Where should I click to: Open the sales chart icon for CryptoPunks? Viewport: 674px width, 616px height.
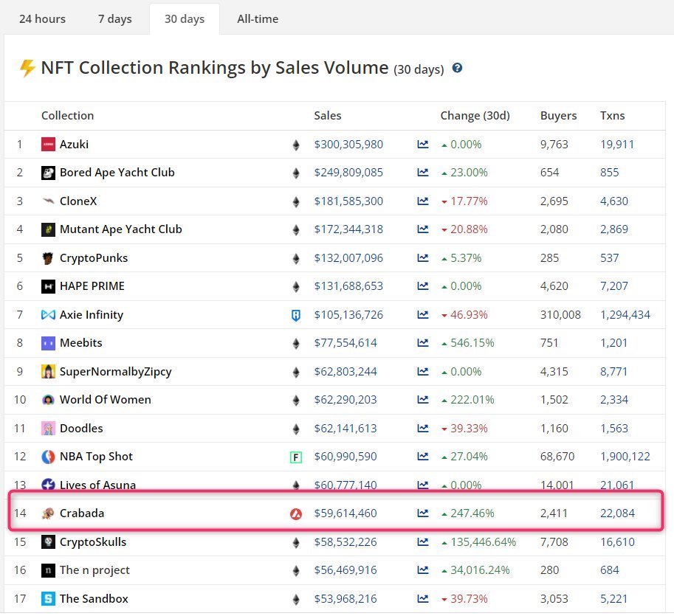pos(423,257)
